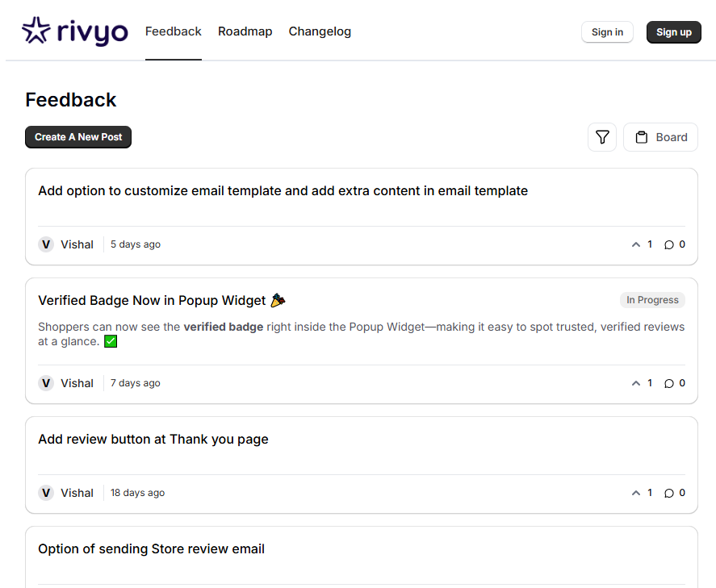
Task: Open the email template customization post title
Action: 283,190
